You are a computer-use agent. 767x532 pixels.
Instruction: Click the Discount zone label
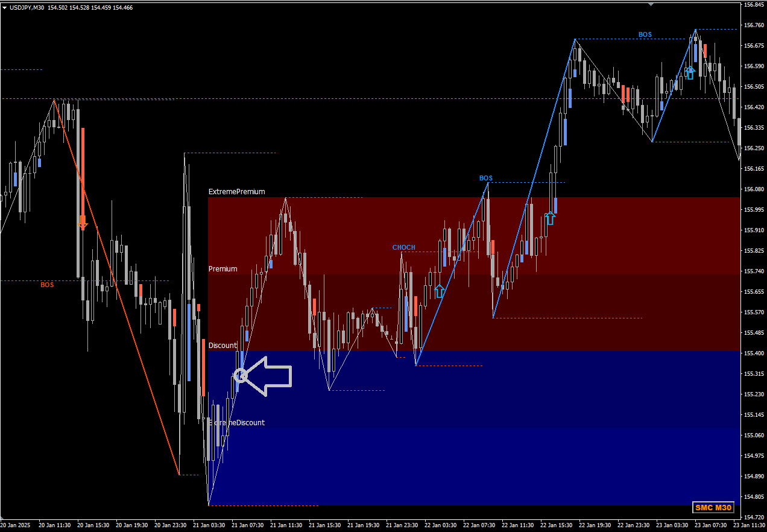pos(223,346)
